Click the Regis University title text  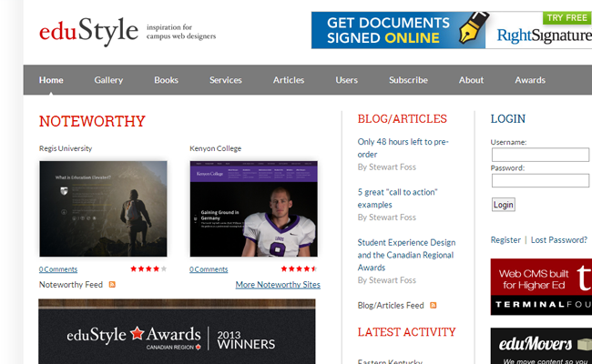66,148
